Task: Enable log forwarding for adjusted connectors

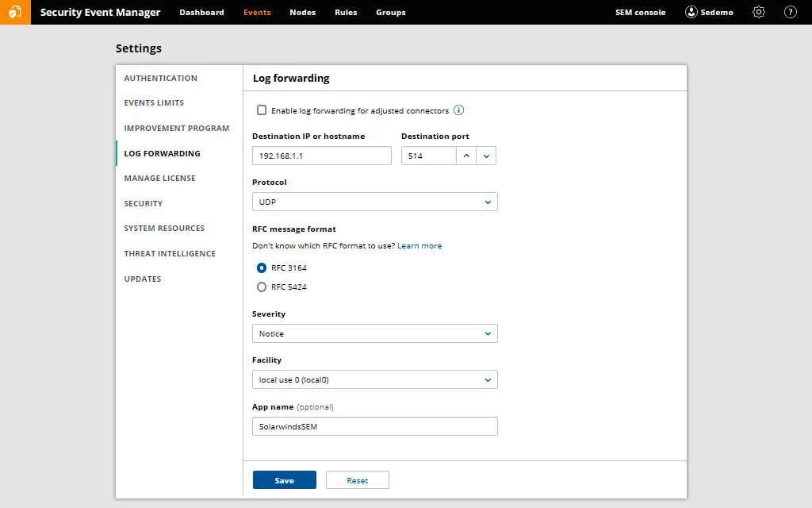Action: coord(262,110)
